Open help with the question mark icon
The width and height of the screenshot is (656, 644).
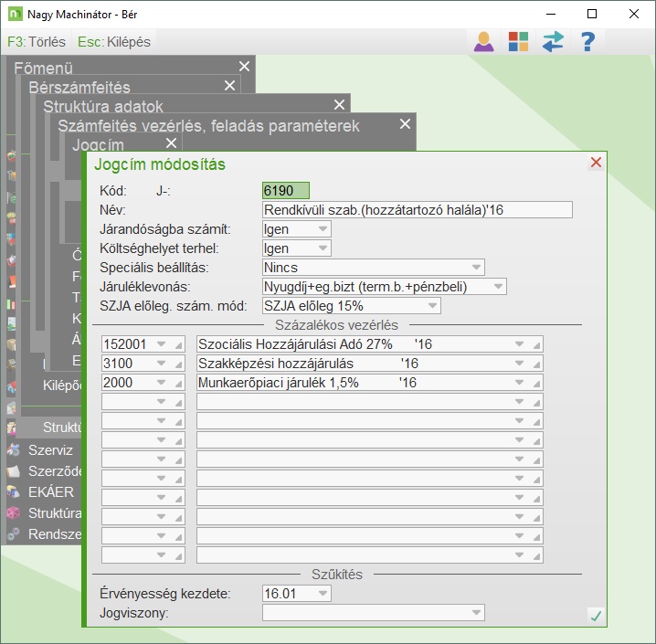(587, 41)
